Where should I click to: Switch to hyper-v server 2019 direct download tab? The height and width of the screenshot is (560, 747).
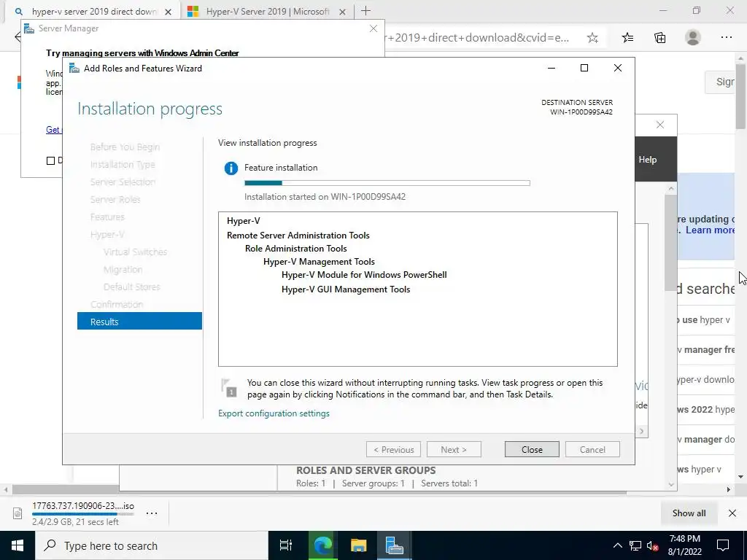point(93,12)
